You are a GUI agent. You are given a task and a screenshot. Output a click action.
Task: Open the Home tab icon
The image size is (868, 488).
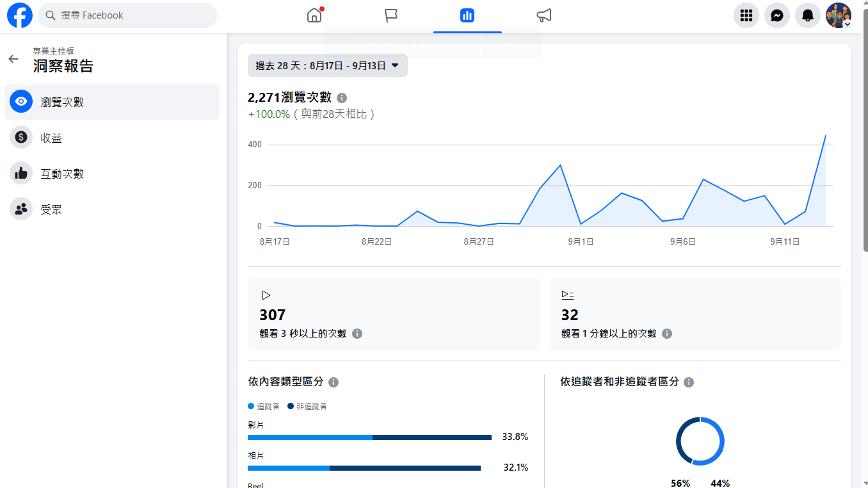(x=314, y=15)
